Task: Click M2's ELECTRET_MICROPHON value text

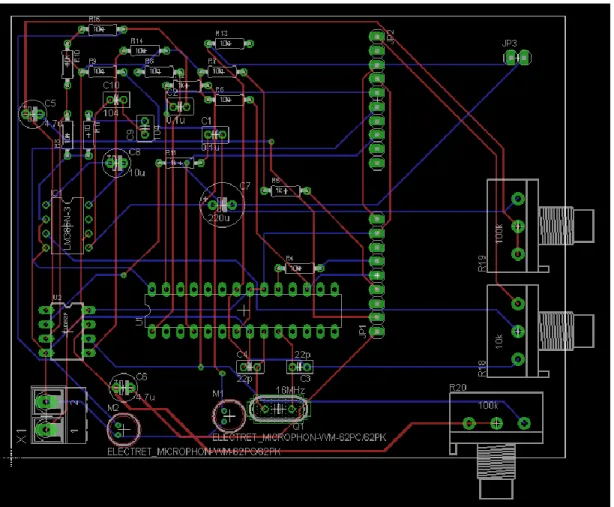Action: click(194, 452)
